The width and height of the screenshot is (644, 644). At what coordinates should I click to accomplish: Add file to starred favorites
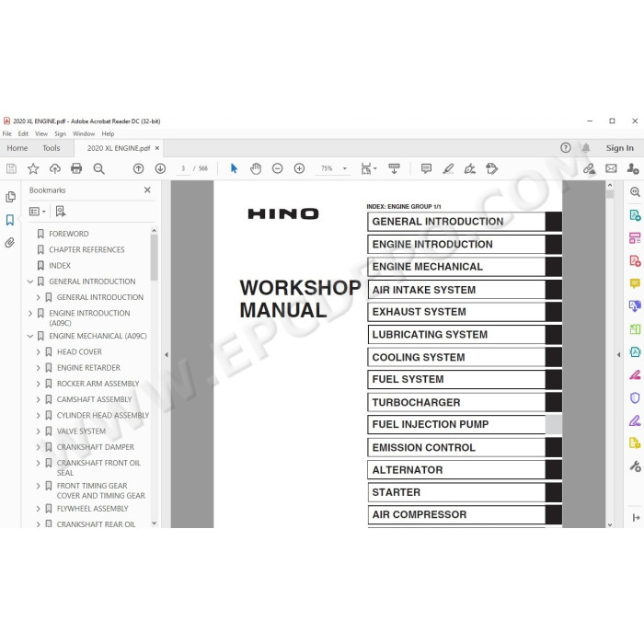[x=33, y=168]
